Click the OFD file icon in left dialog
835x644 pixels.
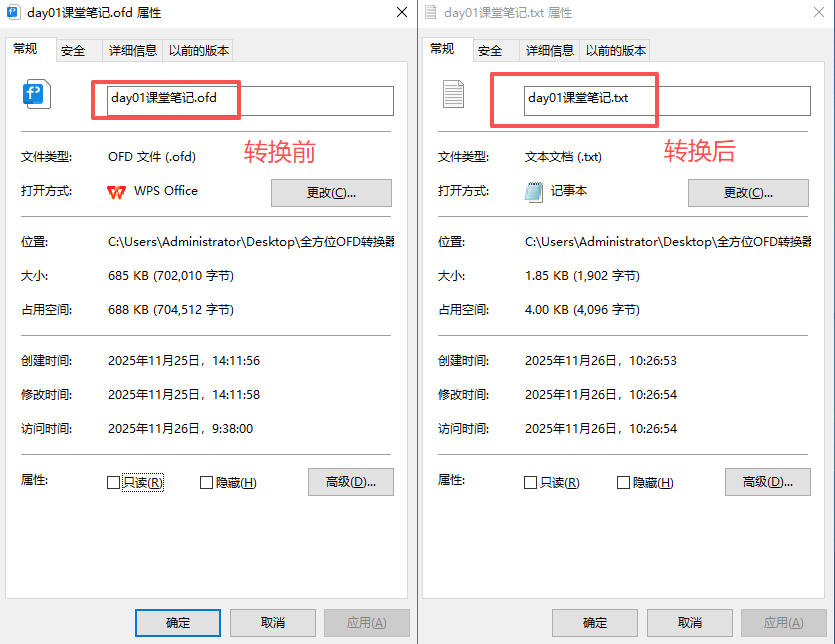[x=36, y=96]
